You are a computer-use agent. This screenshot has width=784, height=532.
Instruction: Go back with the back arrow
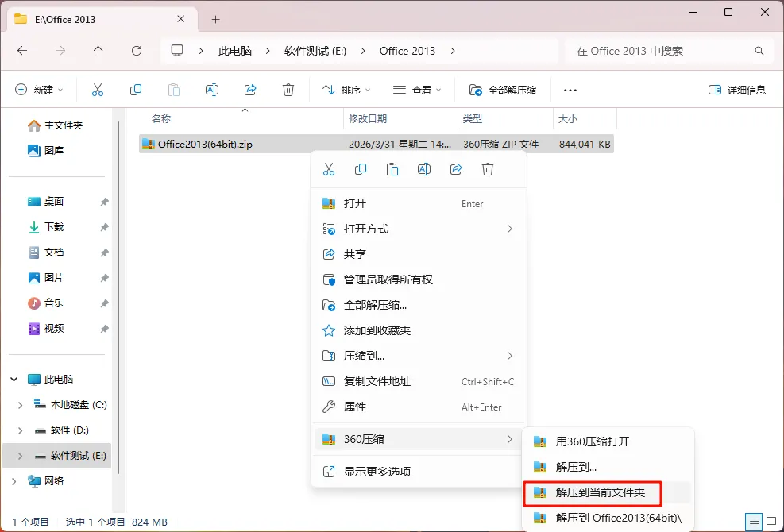click(x=22, y=51)
